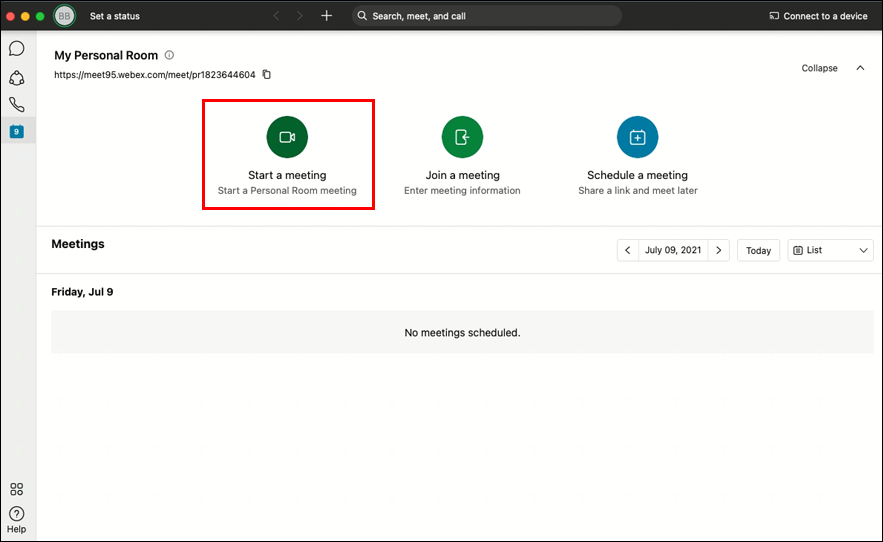
Task: Click the Collapse text label
Action: tap(819, 68)
